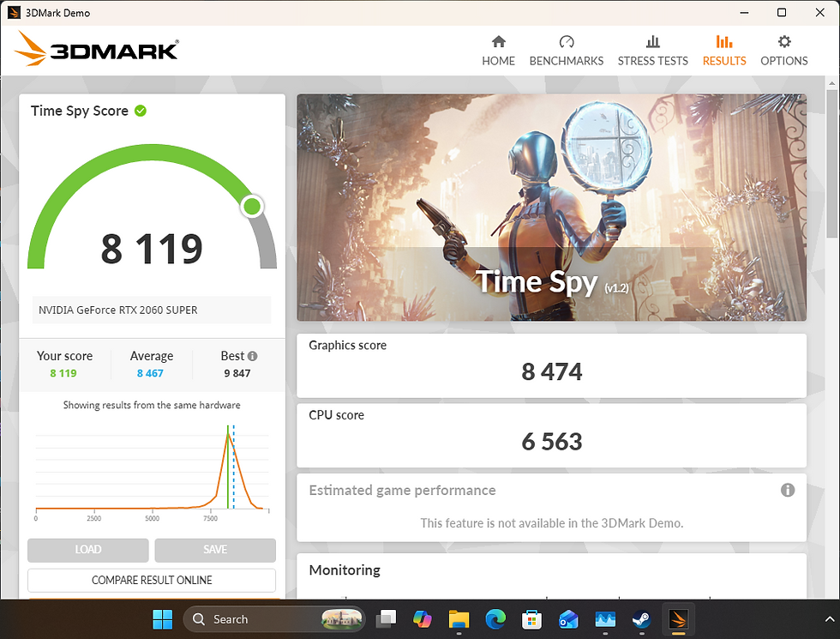Image resolution: width=840 pixels, height=639 pixels.
Task: Switch to HOME tab label
Action: coord(498,61)
